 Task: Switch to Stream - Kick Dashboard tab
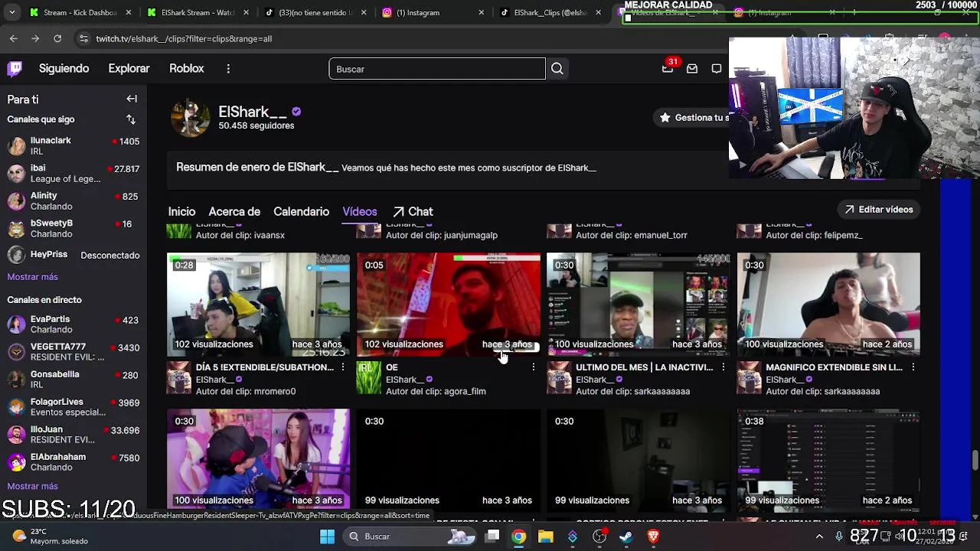pos(80,12)
